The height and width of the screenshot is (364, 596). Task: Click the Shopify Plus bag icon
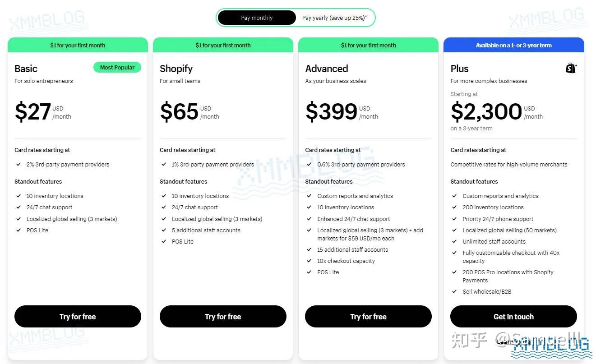click(570, 67)
